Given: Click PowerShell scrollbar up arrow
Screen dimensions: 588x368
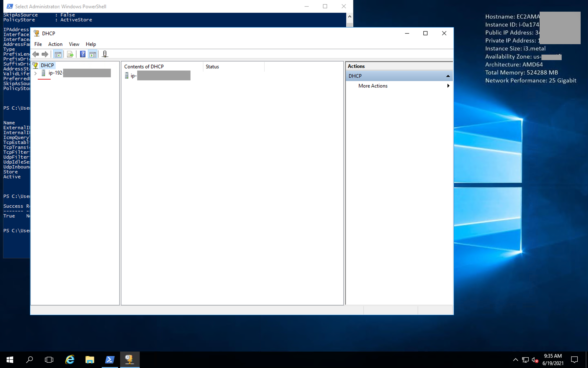Looking at the screenshot, I should pos(350,17).
